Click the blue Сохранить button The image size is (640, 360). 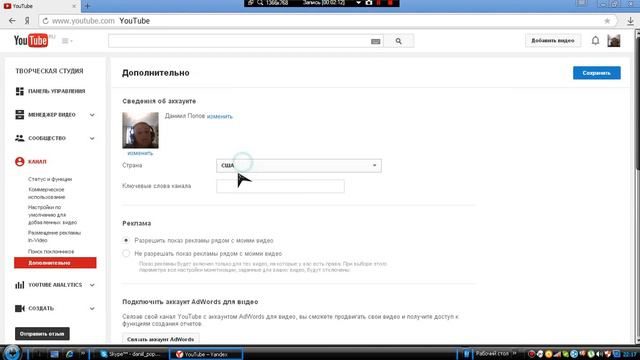(596, 73)
